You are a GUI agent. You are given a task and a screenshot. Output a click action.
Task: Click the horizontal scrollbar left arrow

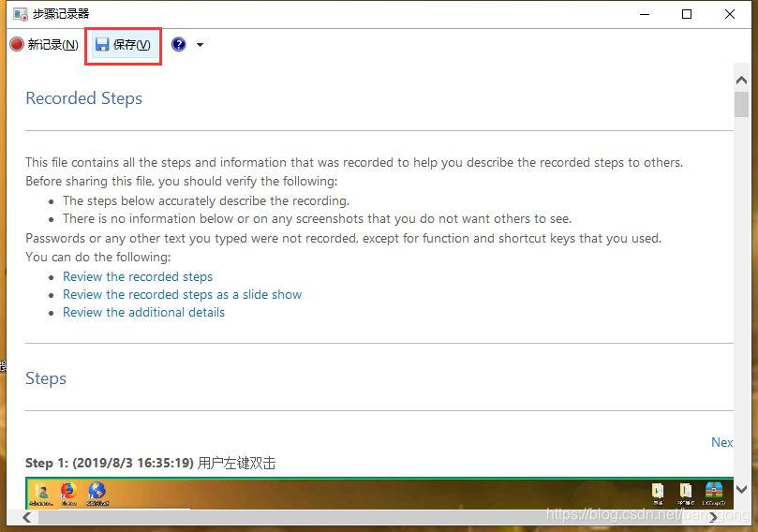click(x=27, y=518)
